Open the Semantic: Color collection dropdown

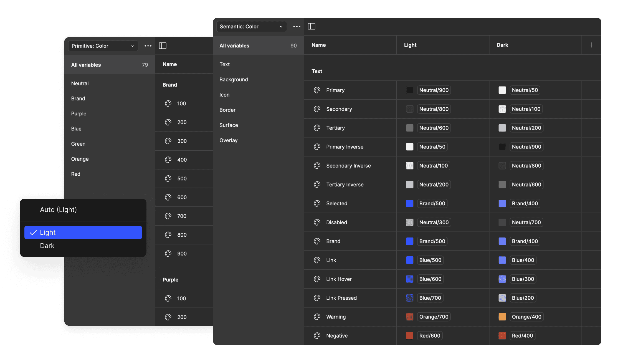[x=251, y=26]
